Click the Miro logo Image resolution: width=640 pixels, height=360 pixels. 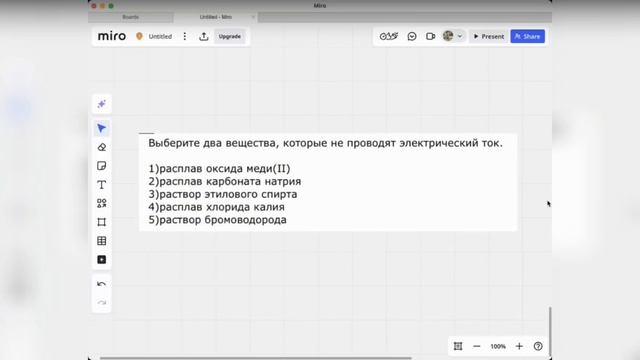pyautogui.click(x=112, y=36)
